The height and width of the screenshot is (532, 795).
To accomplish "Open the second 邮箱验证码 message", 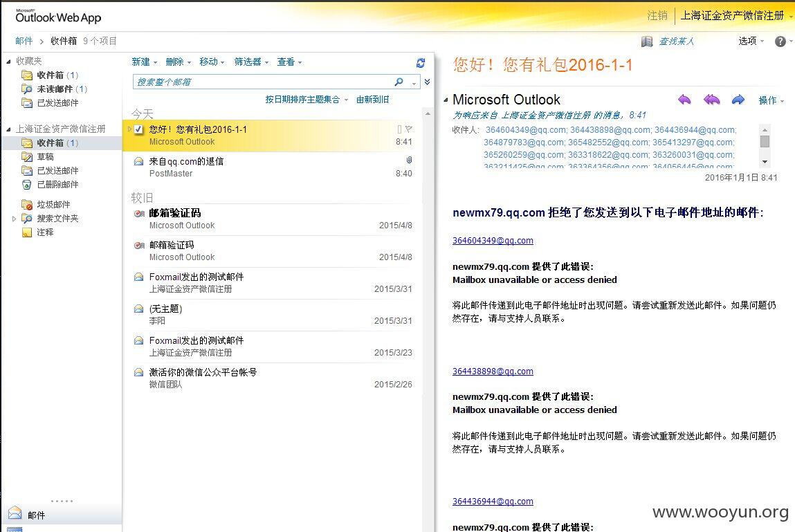I will click(x=273, y=251).
